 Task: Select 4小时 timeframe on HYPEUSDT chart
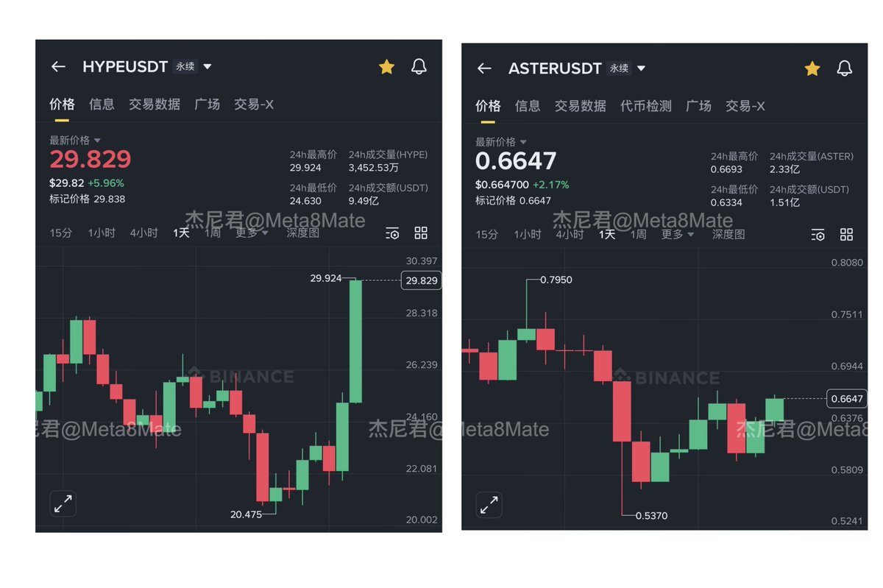click(143, 233)
